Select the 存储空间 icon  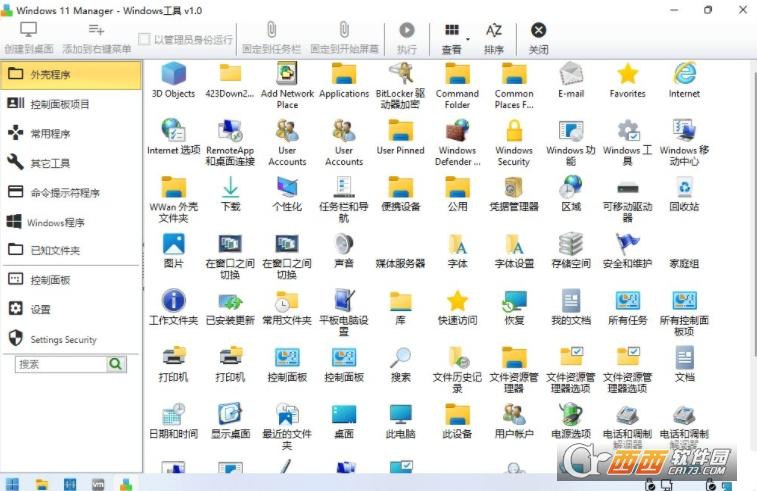click(571, 250)
